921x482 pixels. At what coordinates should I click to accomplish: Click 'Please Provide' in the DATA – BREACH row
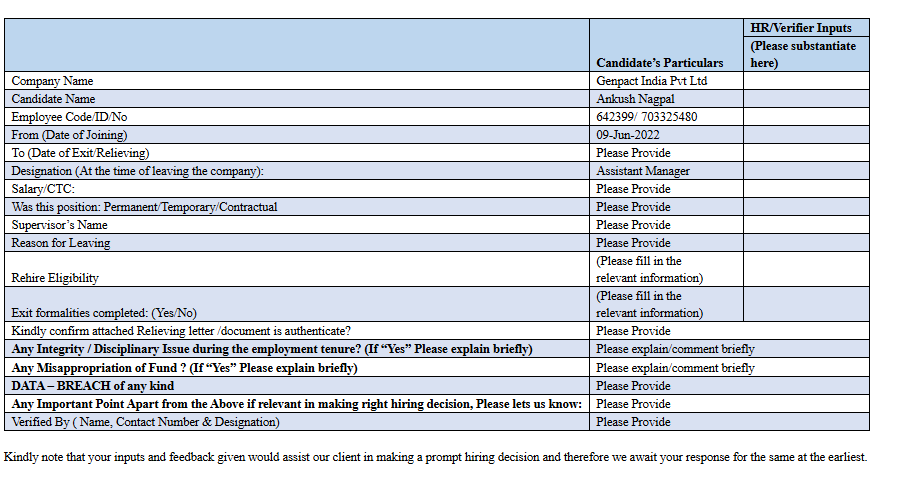tap(633, 386)
